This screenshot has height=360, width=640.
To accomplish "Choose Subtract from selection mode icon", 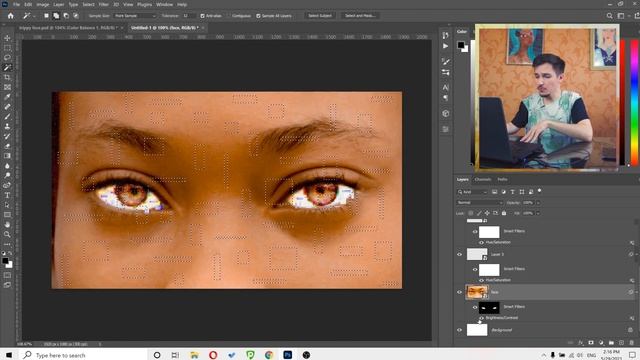I will tap(66, 16).
